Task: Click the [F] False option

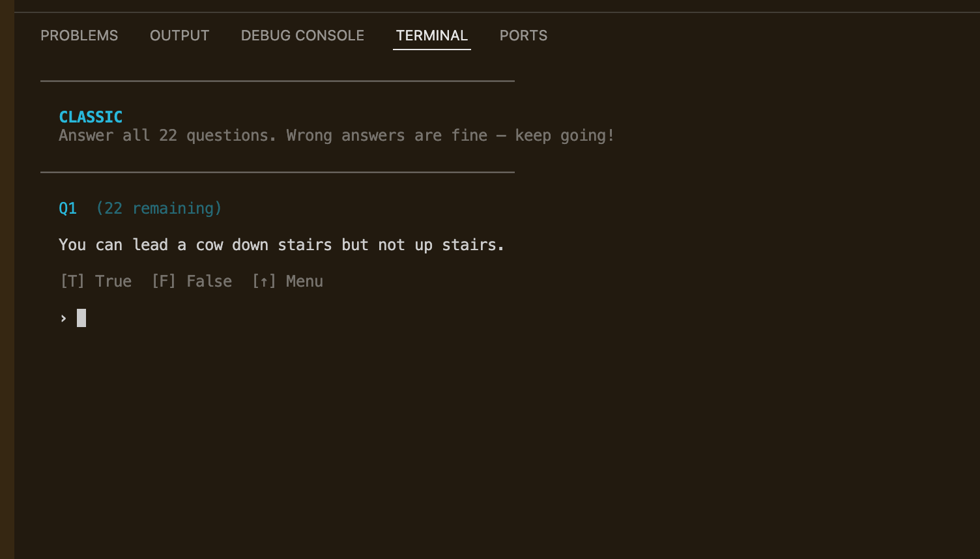Action: 192,281
